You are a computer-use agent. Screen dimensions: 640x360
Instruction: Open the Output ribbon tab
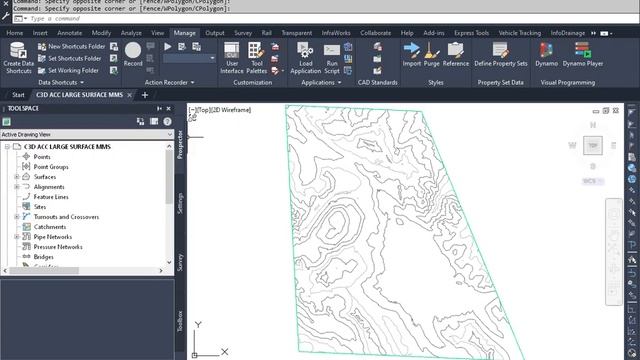pos(215,33)
